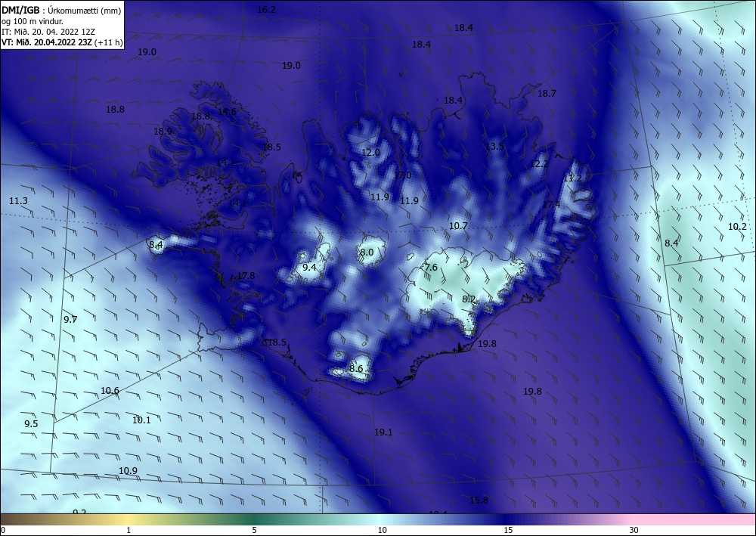The width and height of the screenshot is (756, 536).
Task: Click the color scale label '5'
Action: (x=254, y=530)
